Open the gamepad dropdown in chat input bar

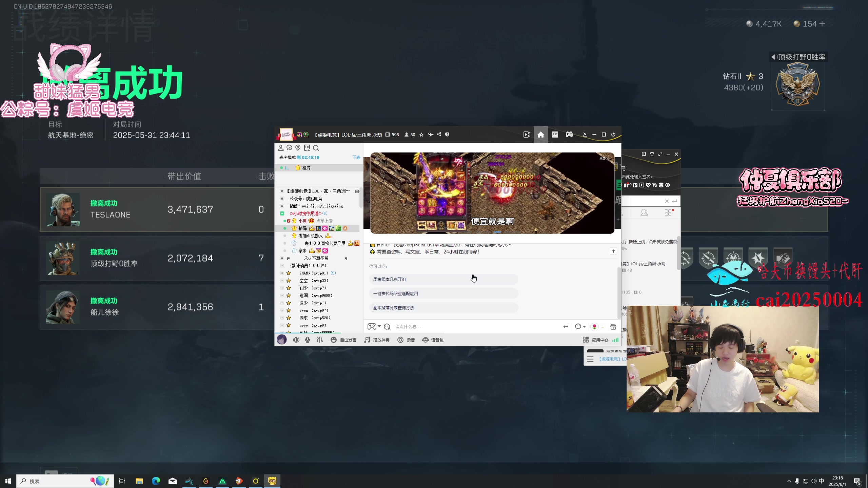[374, 327]
